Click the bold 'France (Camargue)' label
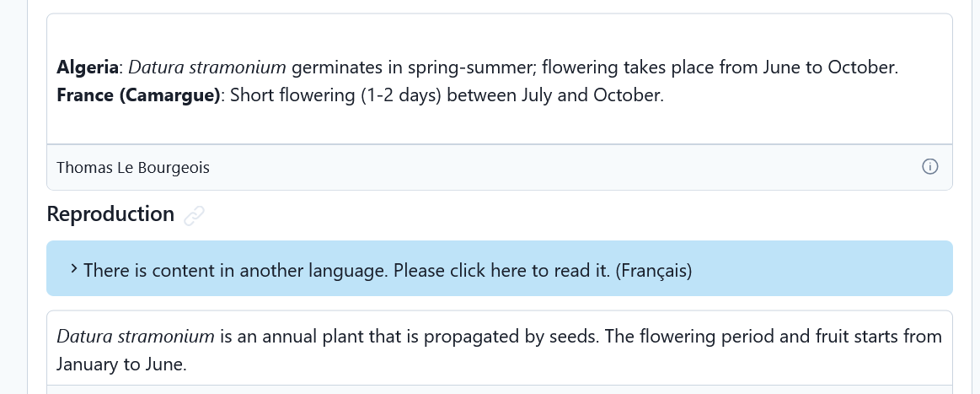 [138, 95]
